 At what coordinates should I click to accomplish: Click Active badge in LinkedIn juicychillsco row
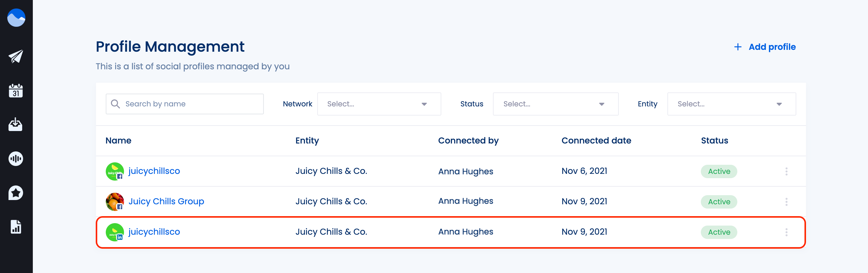coord(719,232)
